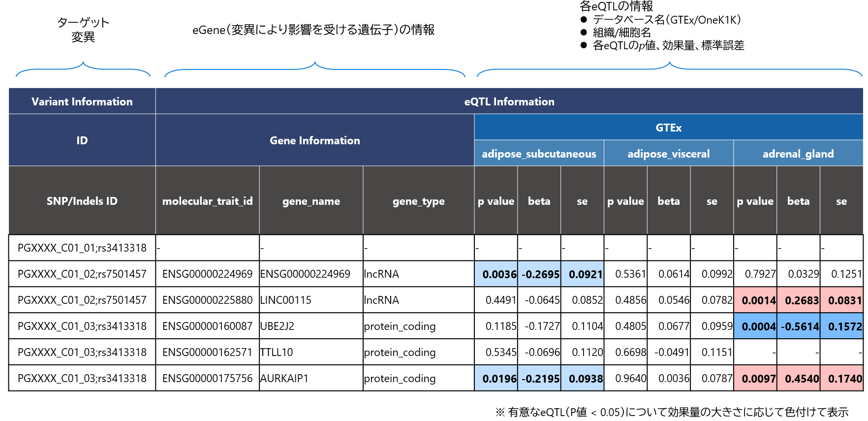Click the adrenal_gland tissue header
Viewport: 868px width, 421px height.
point(798,154)
